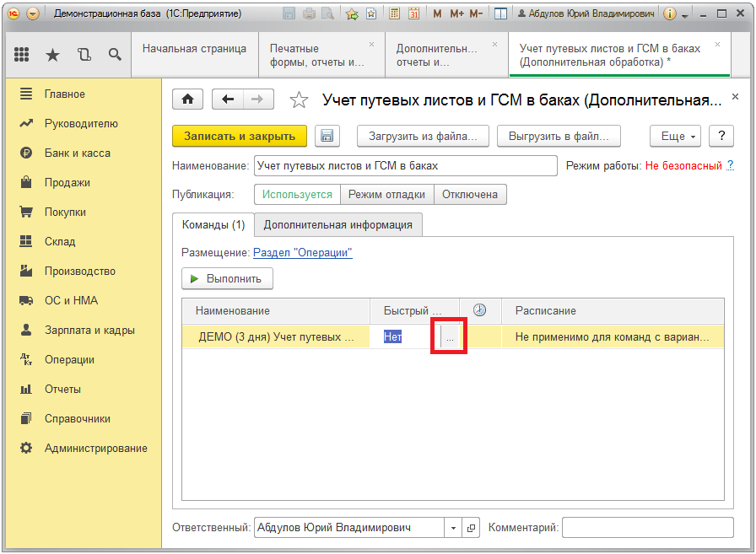Switch to Дополнительная информация tab

337,225
